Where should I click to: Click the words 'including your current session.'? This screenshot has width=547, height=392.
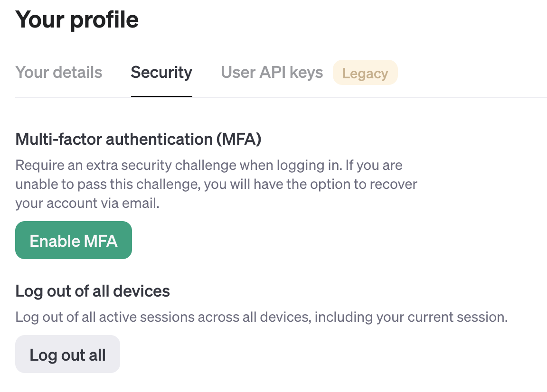click(x=411, y=317)
